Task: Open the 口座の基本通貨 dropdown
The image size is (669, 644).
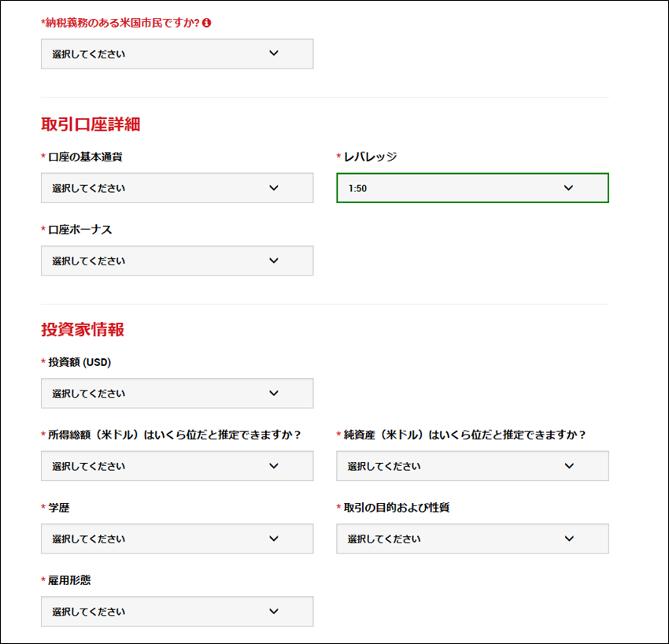Action: (177, 188)
